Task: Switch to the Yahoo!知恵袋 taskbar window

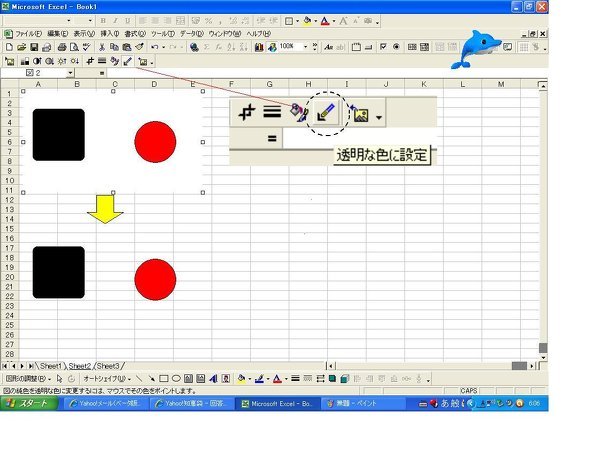Action: click(192, 403)
